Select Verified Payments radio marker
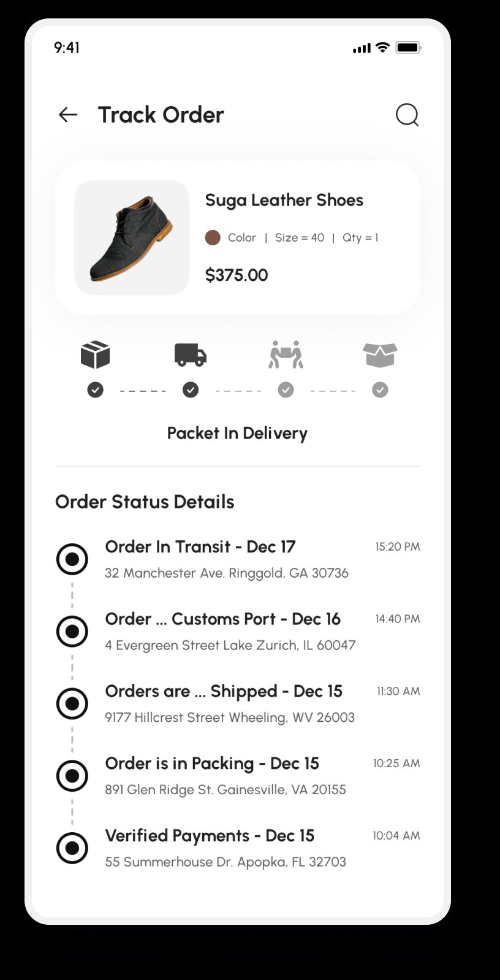The image size is (500, 980). point(72,848)
